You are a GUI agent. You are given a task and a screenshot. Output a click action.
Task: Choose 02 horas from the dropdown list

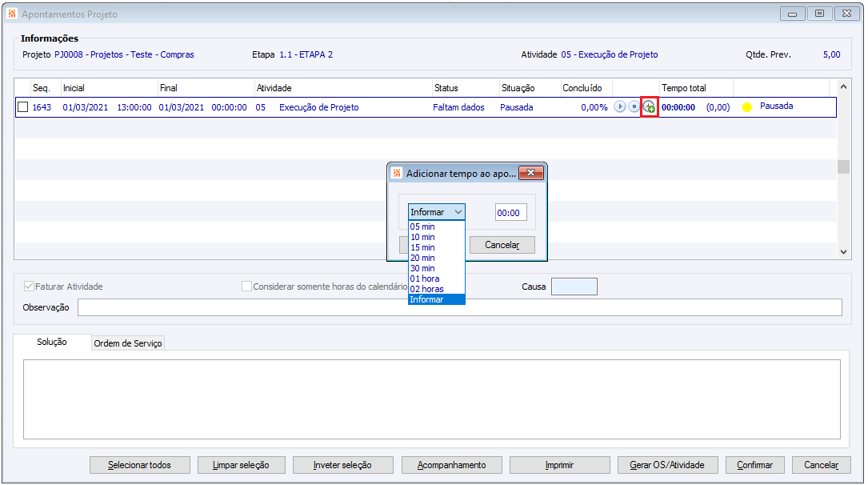[x=436, y=289]
